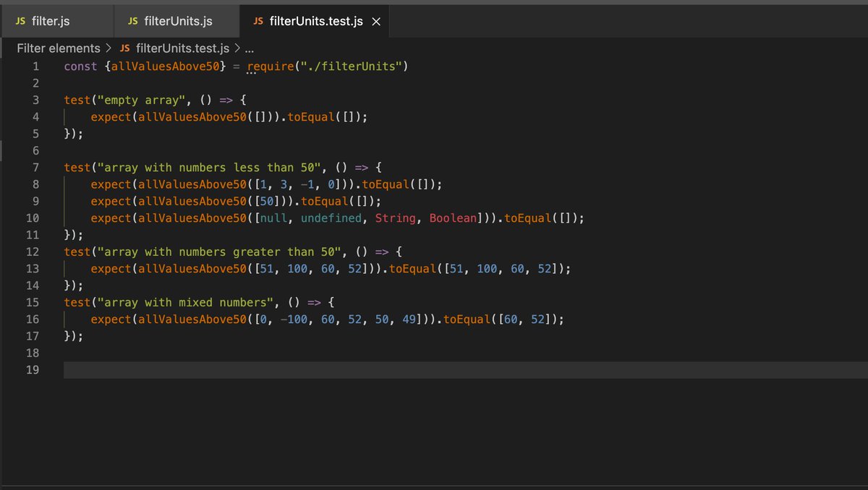
Task: Place cursor on empty highlighted line 19
Action: (x=466, y=369)
